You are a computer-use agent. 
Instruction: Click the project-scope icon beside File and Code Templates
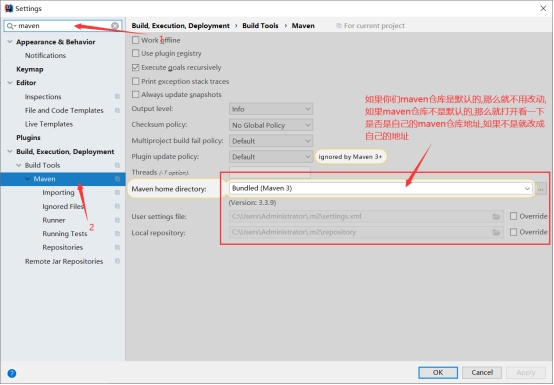117,110
